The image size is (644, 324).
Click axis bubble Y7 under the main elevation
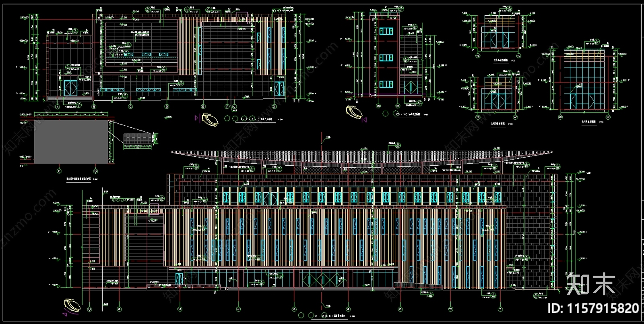tap(180, 309)
